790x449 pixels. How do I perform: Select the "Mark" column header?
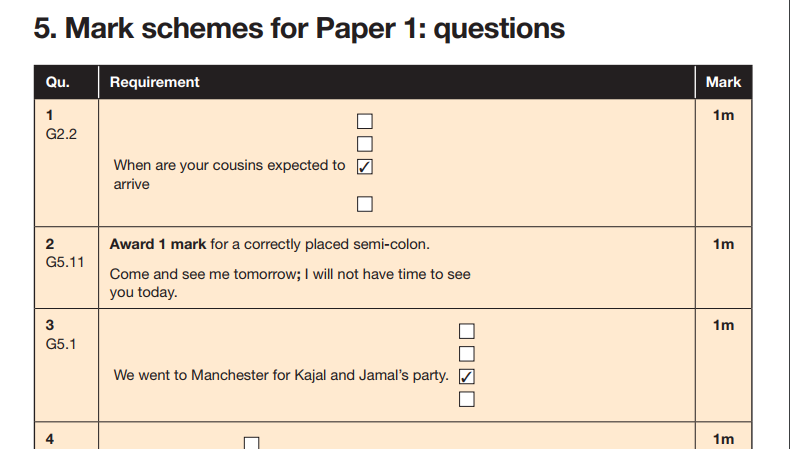722,82
